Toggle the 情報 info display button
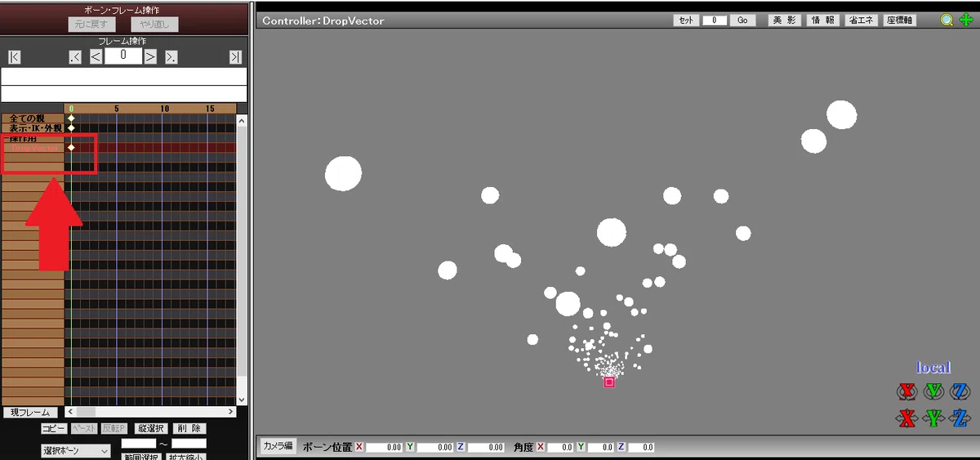This screenshot has height=460, width=980. (x=823, y=20)
